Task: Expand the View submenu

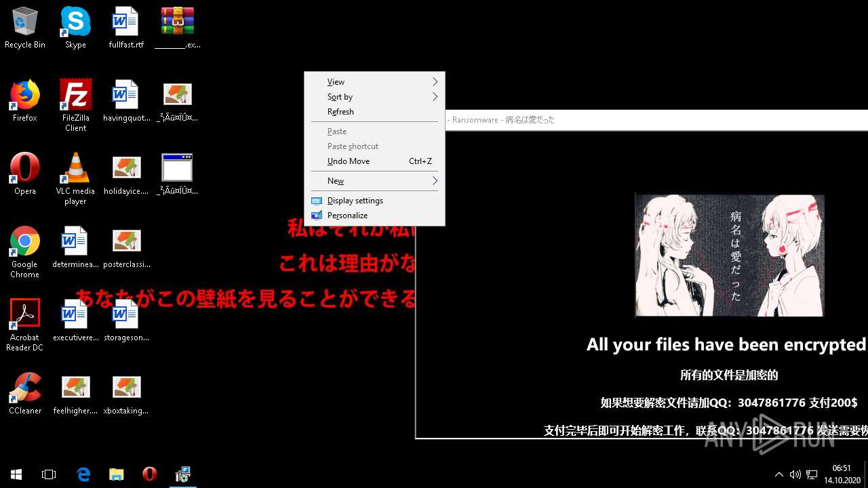Action: [x=374, y=82]
